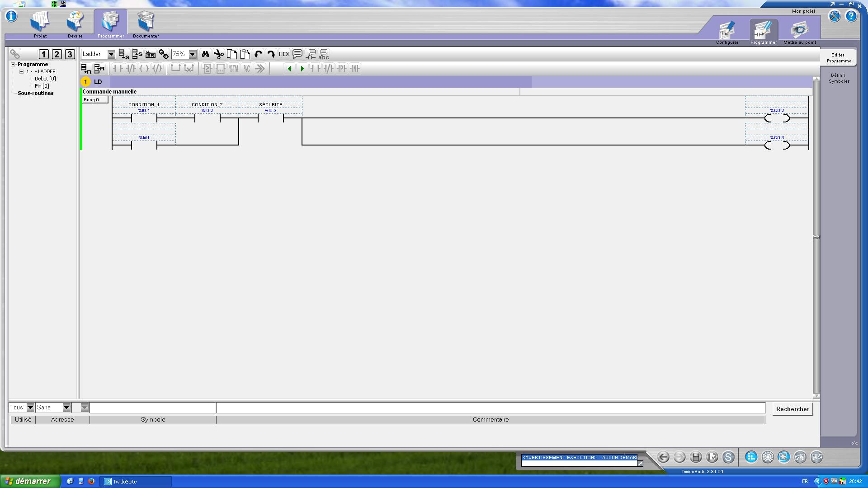Click the Paste clipboard icon
This screenshot has width=868, height=488.
click(245, 54)
